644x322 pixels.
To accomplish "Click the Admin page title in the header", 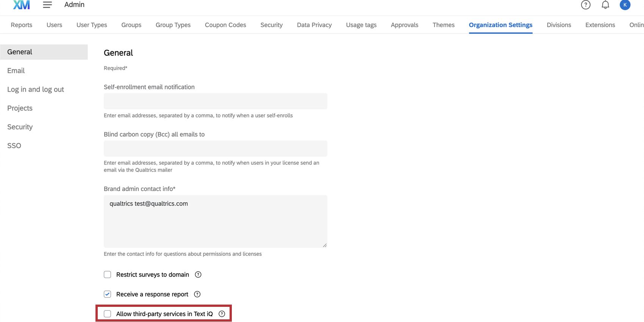I will [x=74, y=5].
